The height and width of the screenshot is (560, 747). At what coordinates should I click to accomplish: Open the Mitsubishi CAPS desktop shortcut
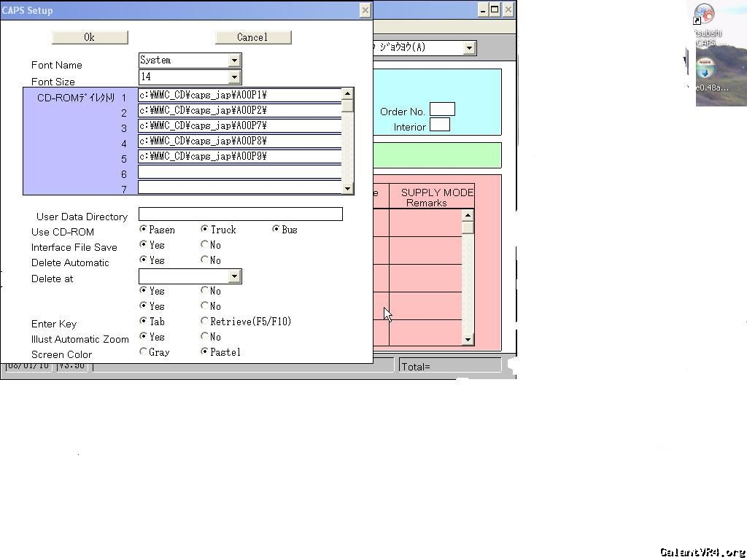click(x=705, y=16)
